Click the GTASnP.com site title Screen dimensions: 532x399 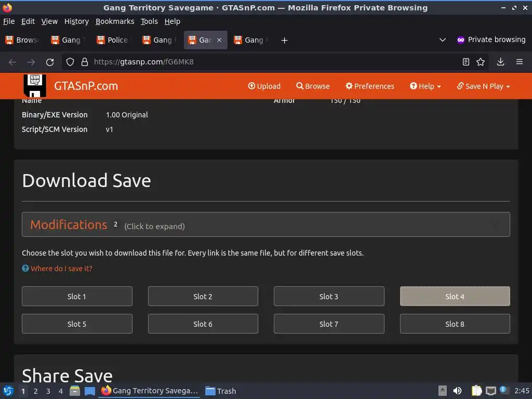point(86,86)
